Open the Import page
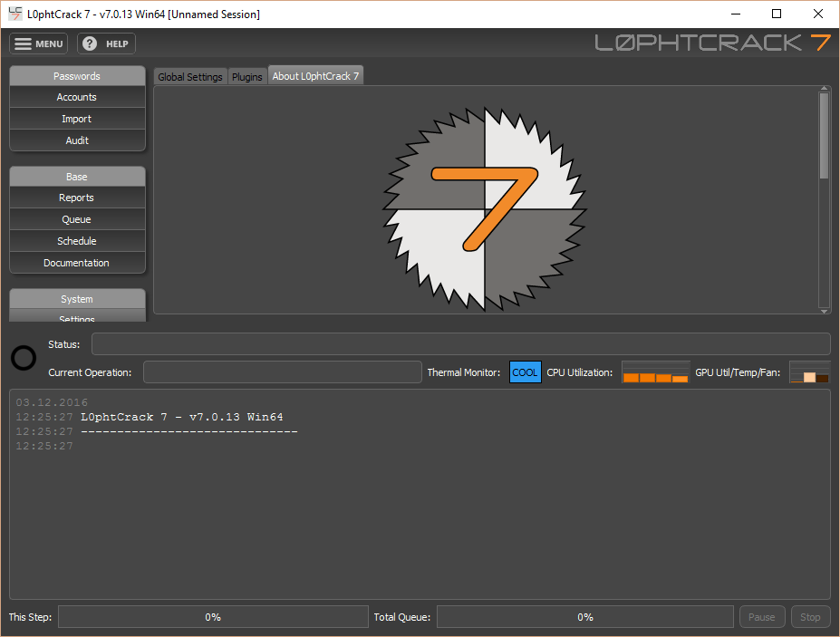 tap(77, 119)
